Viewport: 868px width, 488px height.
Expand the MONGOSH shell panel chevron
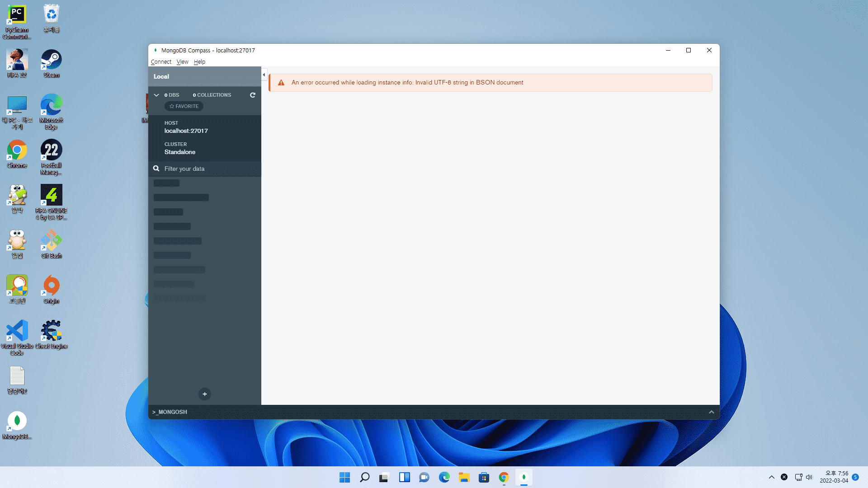[712, 412]
